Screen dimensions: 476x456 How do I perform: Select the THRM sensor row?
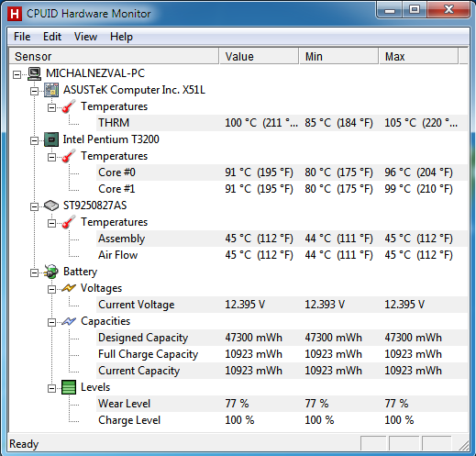[x=282, y=123]
